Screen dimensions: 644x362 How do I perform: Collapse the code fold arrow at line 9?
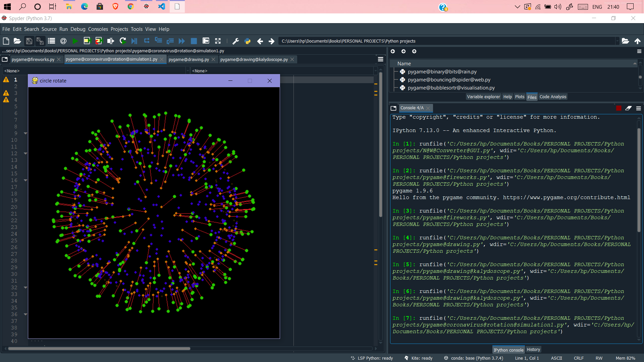click(25, 133)
